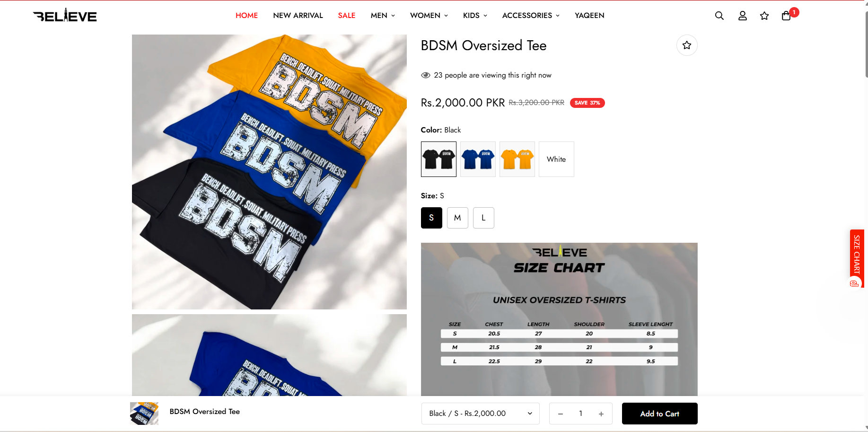
Task: Expand the Men dropdown menu
Action: pyautogui.click(x=383, y=16)
